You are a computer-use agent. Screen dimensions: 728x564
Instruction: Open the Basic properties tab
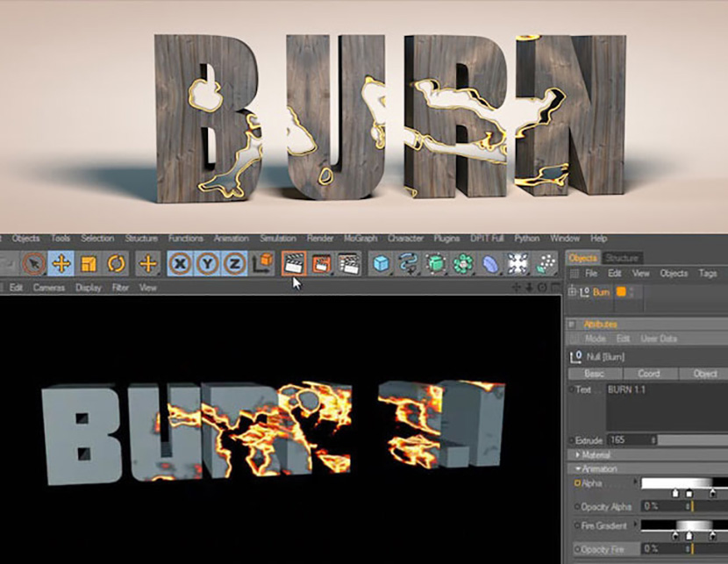pyautogui.click(x=595, y=374)
